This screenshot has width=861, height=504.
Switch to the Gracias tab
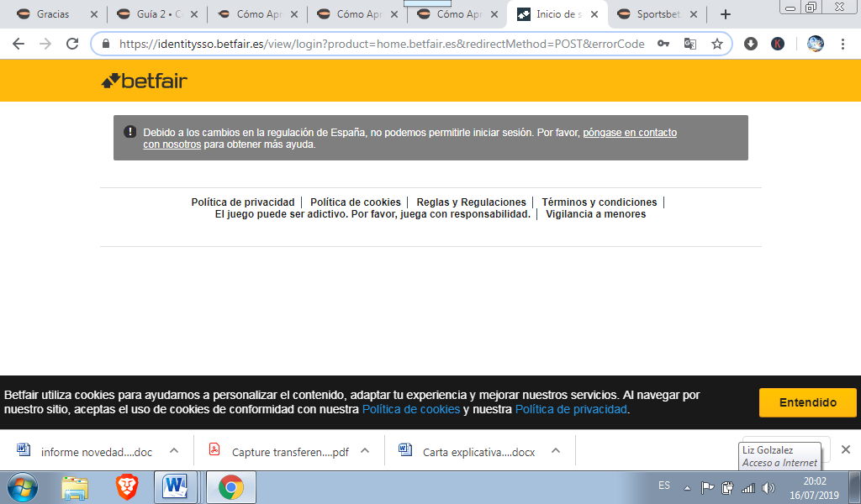pos(53,14)
